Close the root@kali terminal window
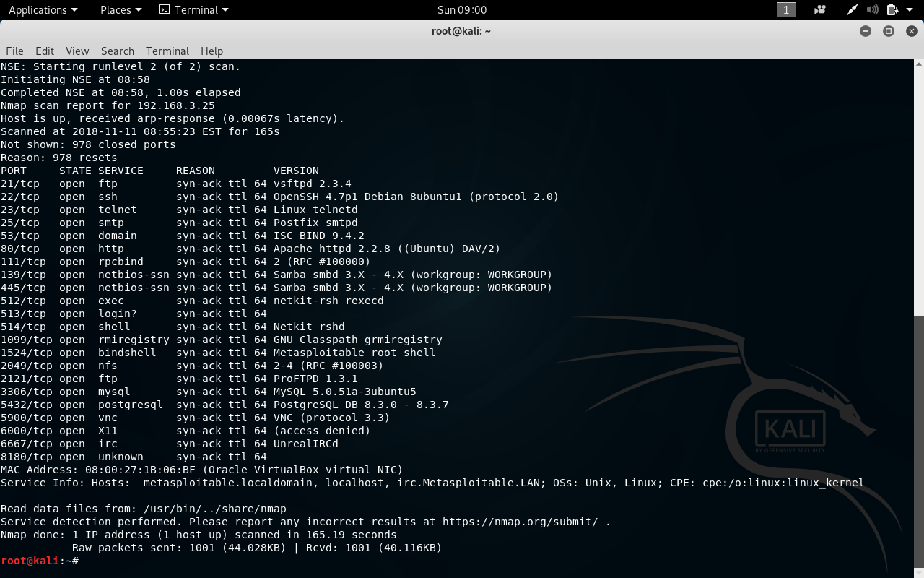This screenshot has width=924, height=578. (x=911, y=31)
